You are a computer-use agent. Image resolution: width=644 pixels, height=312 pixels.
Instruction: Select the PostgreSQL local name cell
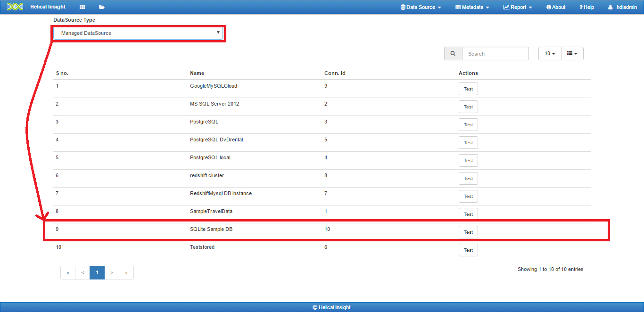[x=210, y=157]
